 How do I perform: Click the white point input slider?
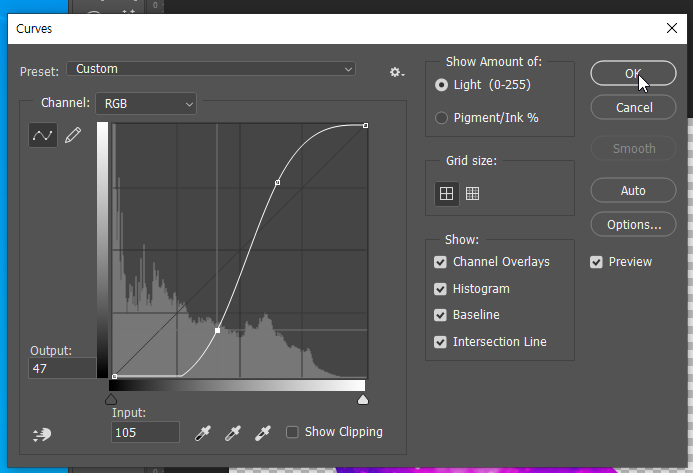click(363, 400)
